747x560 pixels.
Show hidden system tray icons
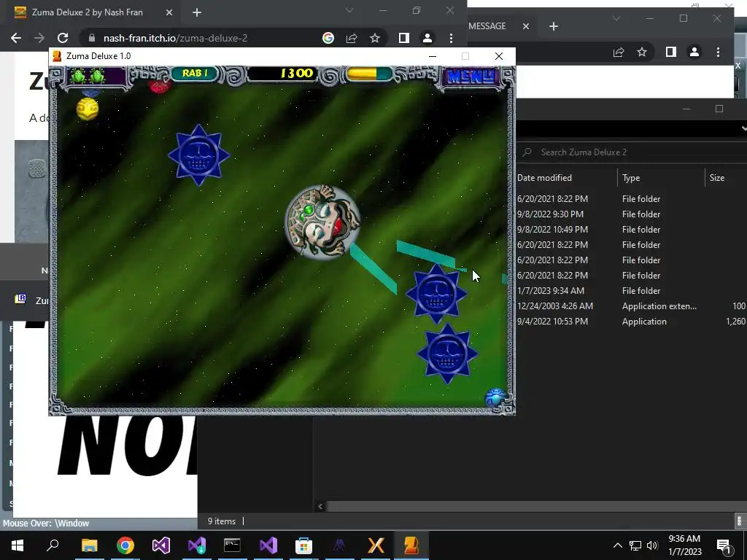pos(617,545)
